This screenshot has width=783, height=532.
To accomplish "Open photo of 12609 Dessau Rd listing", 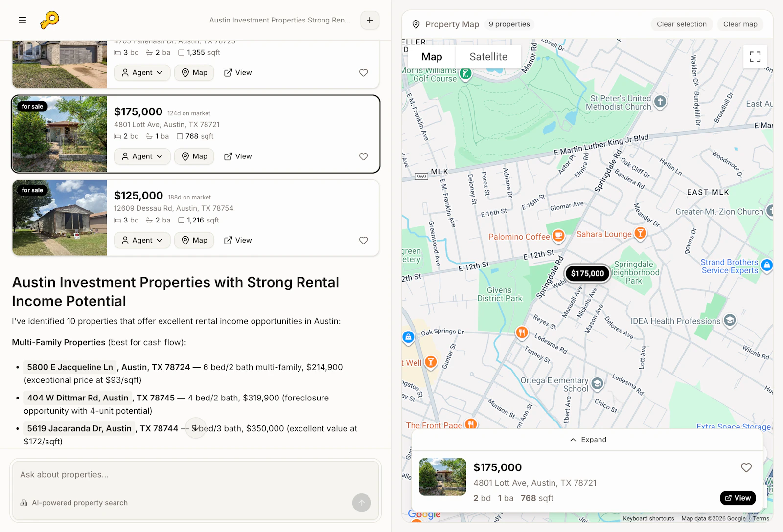I will pyautogui.click(x=60, y=218).
